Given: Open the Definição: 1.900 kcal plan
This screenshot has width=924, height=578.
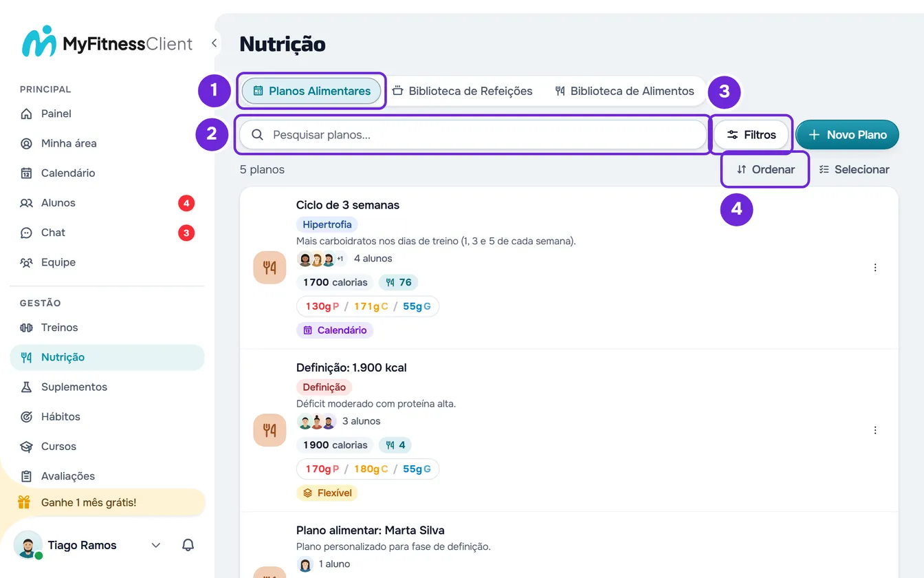Looking at the screenshot, I should click(351, 367).
